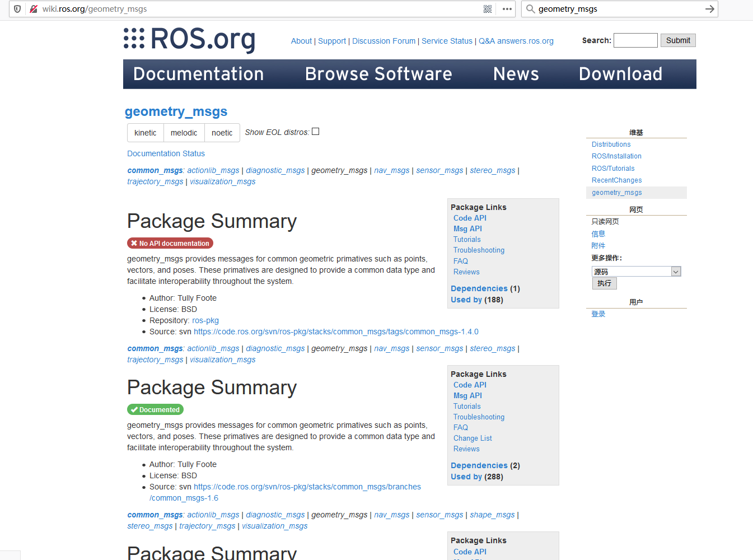Open the first sensor_msgs link

click(439, 170)
